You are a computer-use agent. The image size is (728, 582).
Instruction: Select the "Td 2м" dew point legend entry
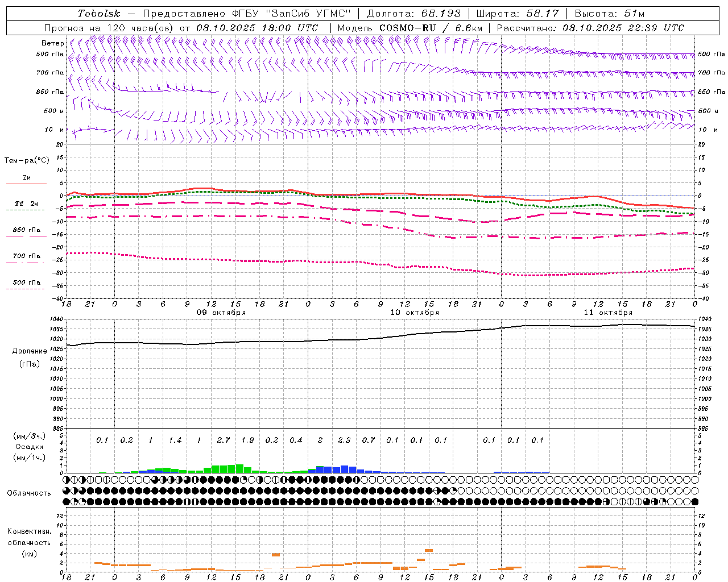pyautogui.click(x=27, y=203)
